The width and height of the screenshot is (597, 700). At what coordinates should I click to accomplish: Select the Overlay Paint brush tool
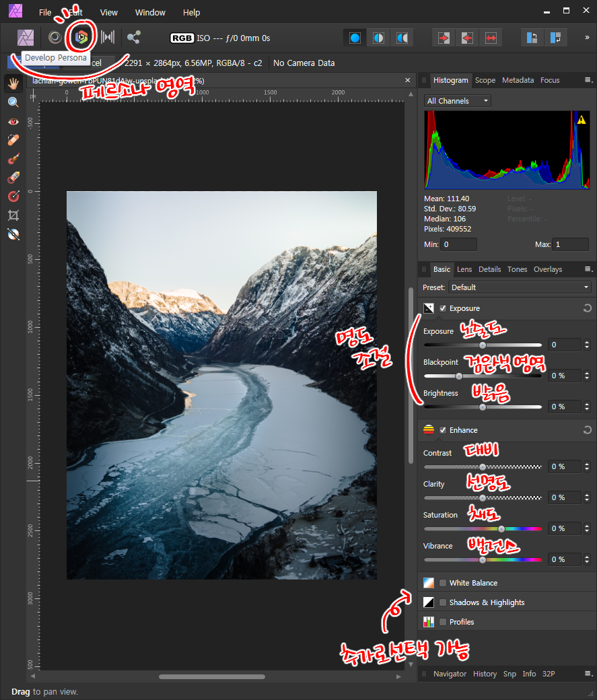(13, 159)
